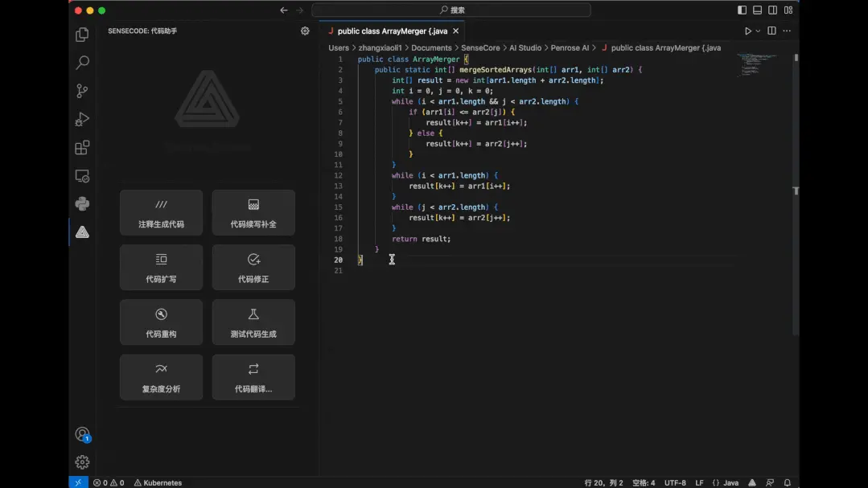The image size is (868, 488).
Task: Open Remote Explorer view
Action: [82, 176]
